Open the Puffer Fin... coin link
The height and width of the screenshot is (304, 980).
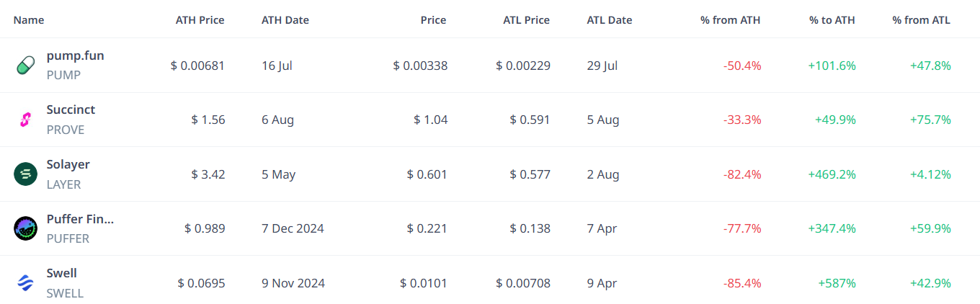81,219
